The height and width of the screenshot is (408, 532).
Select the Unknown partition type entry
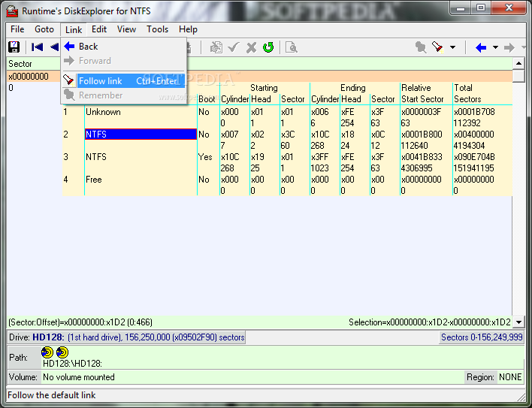tap(103, 112)
